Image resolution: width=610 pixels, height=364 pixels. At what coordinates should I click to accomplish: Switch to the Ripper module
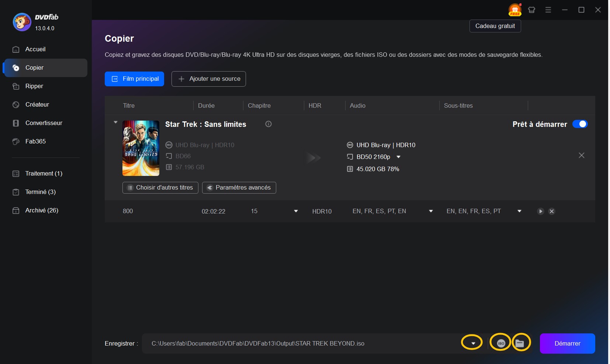(x=34, y=86)
